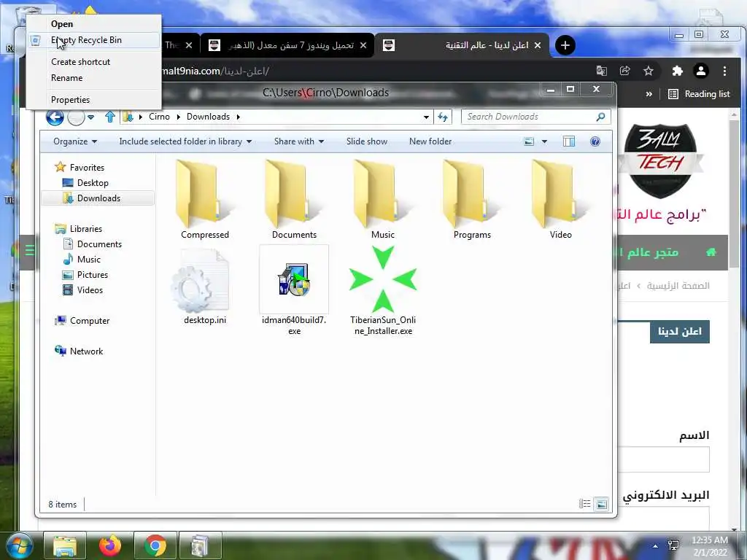747x560 pixels.
Task: Select the Music folder icon
Action: (x=383, y=200)
